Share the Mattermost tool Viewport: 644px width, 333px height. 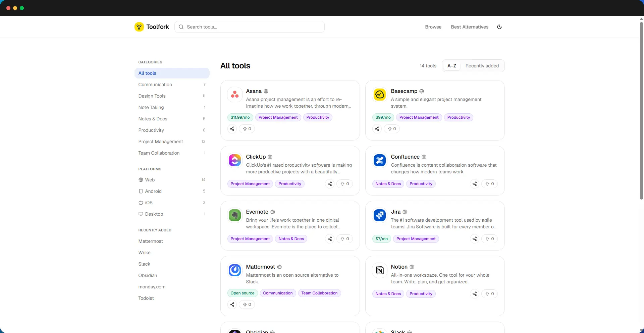[x=232, y=304]
